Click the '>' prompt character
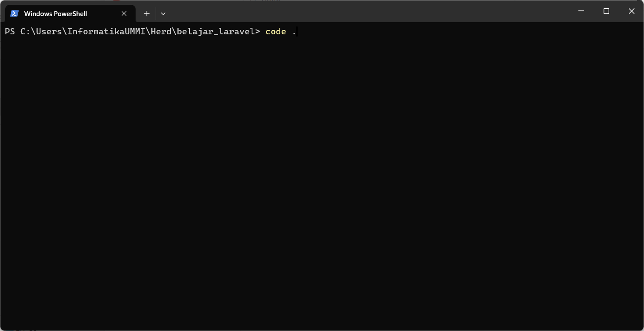The height and width of the screenshot is (331, 644). point(257,31)
